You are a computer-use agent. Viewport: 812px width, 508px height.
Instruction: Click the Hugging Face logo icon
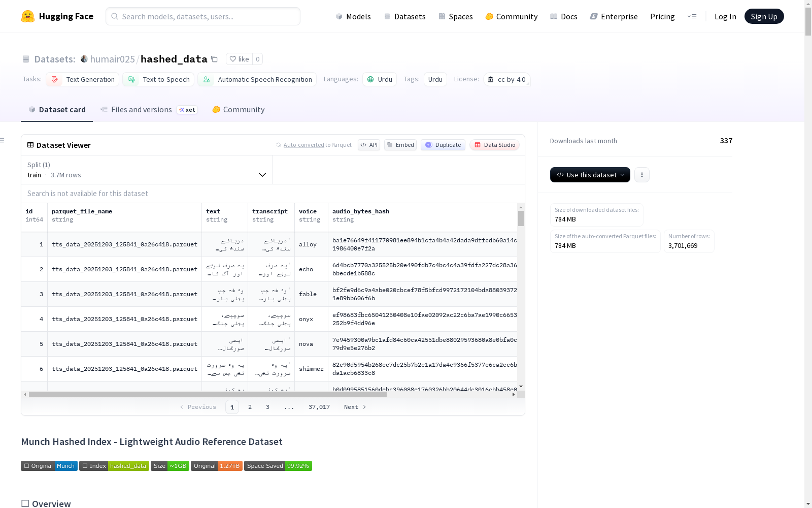[28, 16]
